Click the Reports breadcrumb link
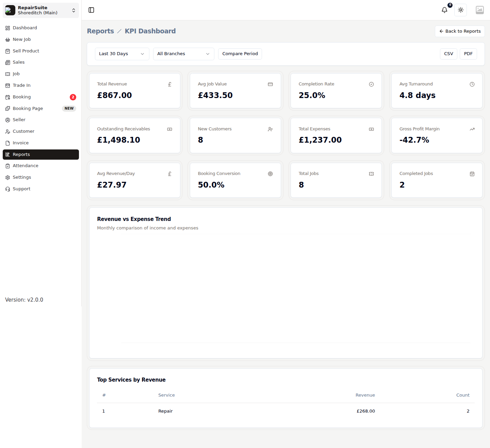 point(100,31)
